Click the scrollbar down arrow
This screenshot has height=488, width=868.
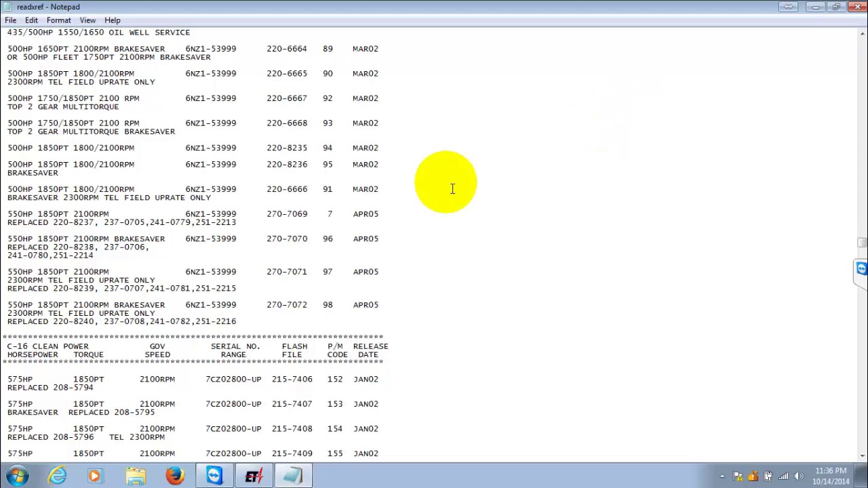tap(862, 455)
